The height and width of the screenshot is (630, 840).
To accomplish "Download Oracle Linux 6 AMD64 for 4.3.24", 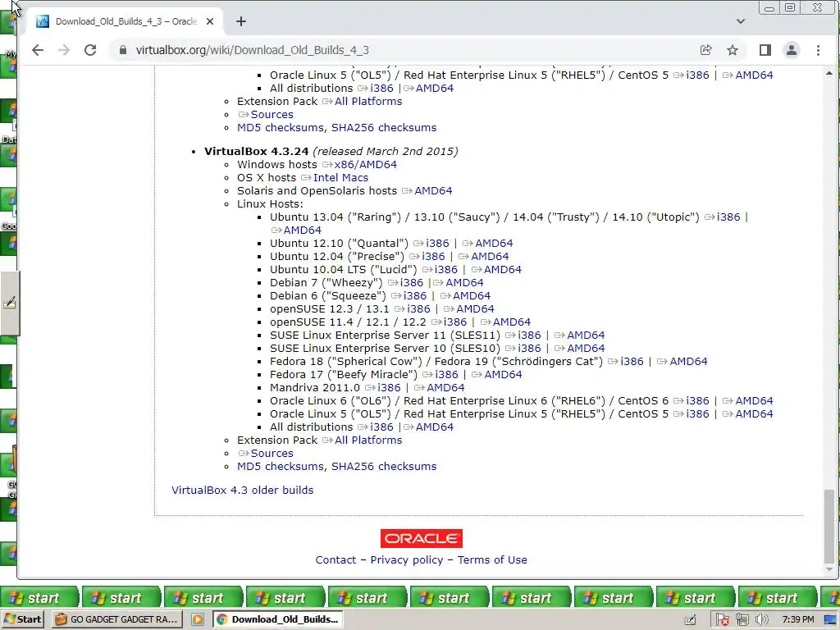I will (x=754, y=400).
